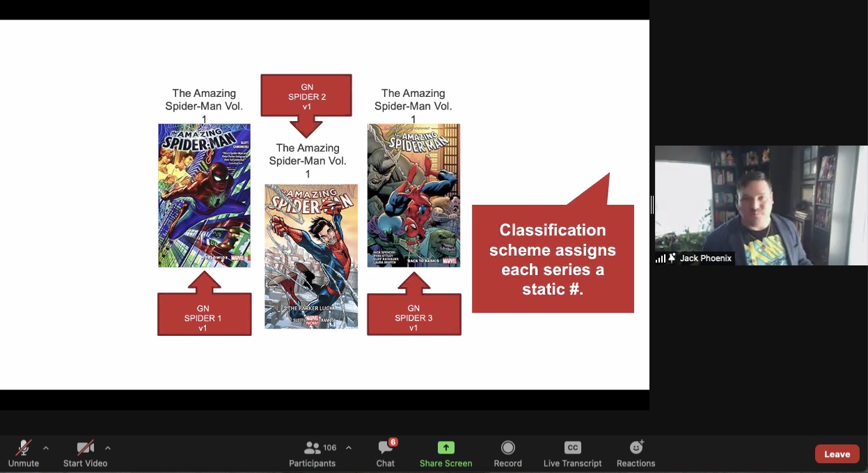The height and width of the screenshot is (473, 868).
Task: Unmute the microphone
Action: tap(24, 454)
